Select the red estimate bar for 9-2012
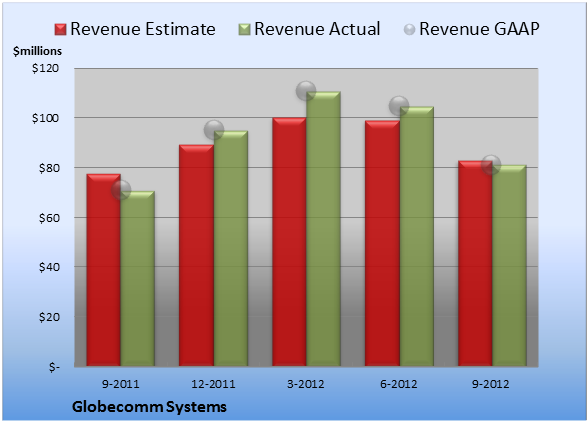Viewport: 588px width, 422px height. (475, 264)
